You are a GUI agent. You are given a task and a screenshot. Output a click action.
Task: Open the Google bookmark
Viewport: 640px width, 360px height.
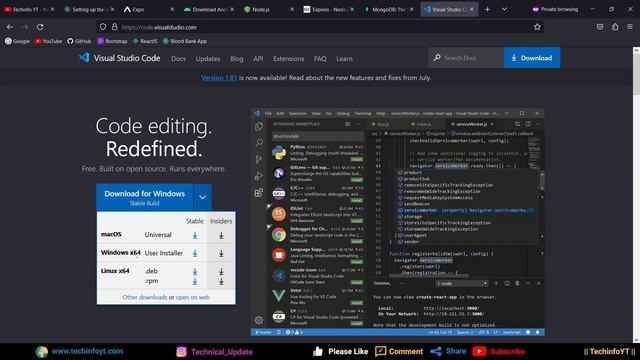tap(17, 41)
